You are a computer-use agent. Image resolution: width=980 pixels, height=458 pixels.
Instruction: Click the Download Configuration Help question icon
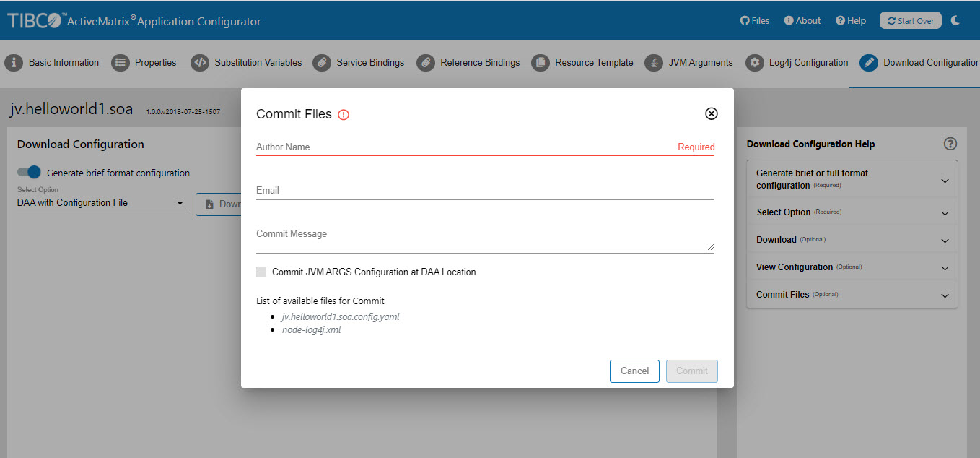[x=950, y=144]
